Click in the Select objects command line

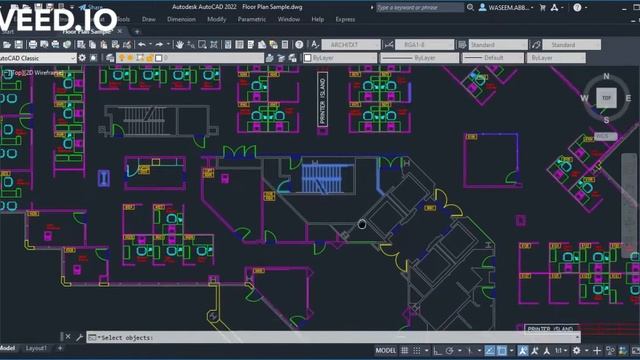point(333,338)
